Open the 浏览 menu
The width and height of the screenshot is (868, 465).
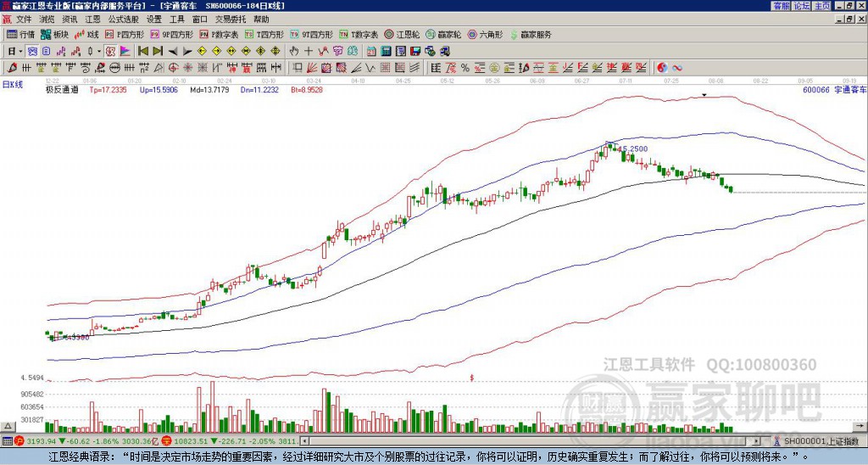(47, 20)
